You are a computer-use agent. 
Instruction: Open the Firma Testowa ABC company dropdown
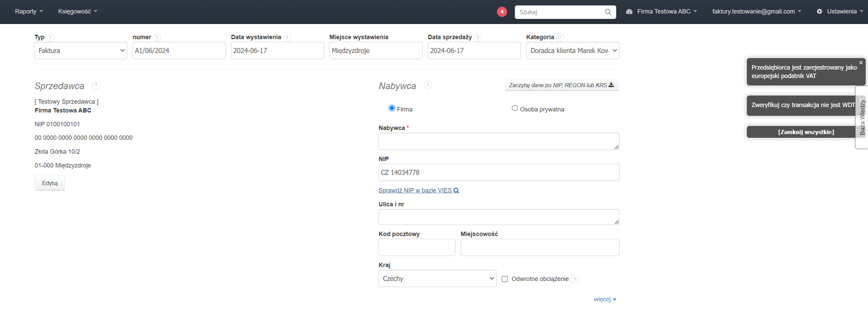(x=661, y=11)
